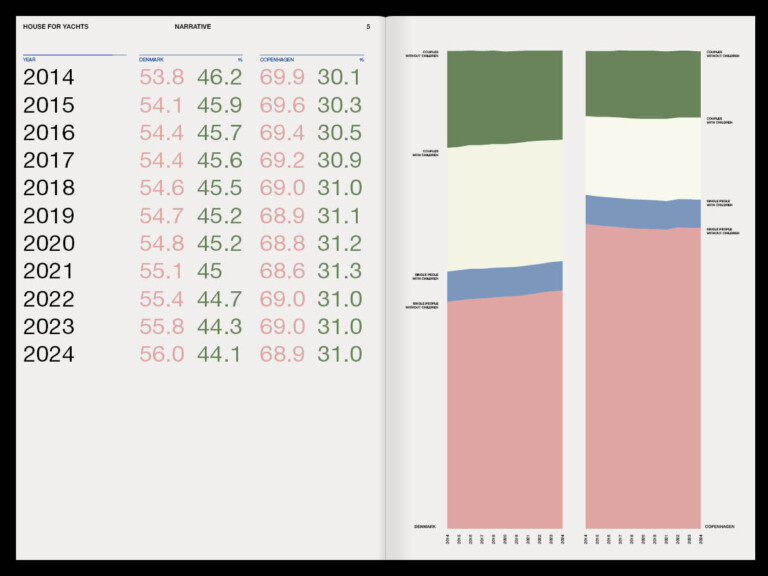Click Denmark pink value 56.0
This screenshot has height=576, width=768.
[161, 354]
